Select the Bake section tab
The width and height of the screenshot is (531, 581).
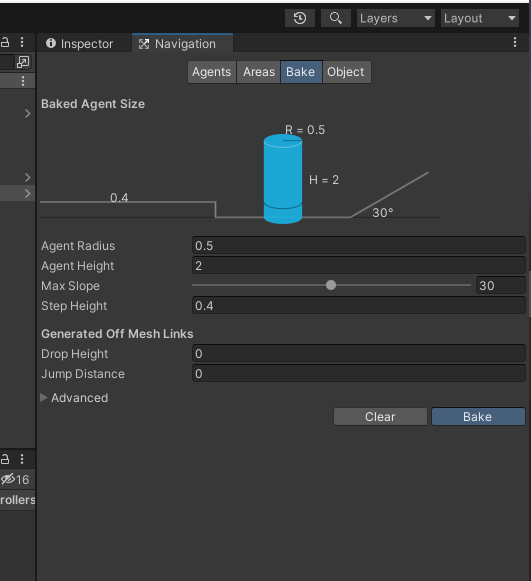[x=301, y=72]
